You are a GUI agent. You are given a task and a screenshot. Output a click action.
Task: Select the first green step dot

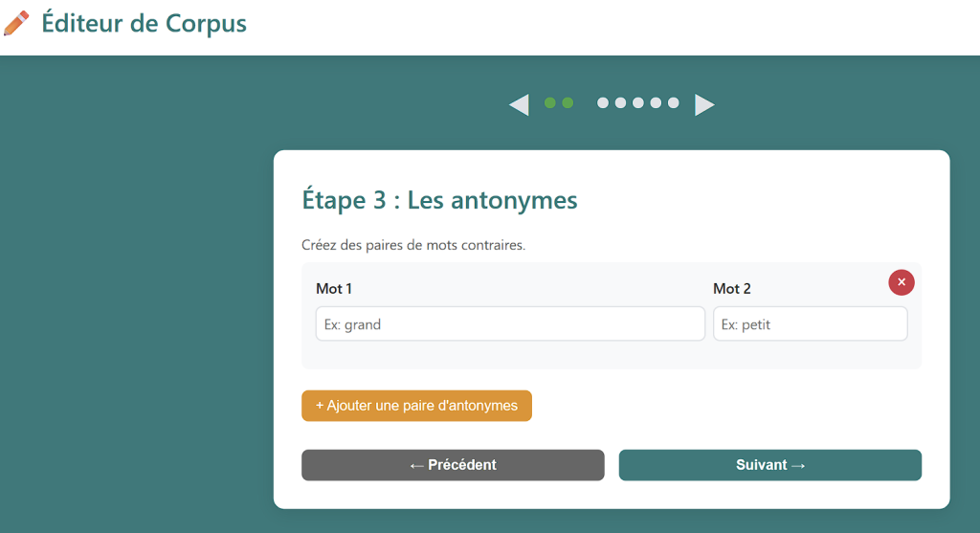click(x=550, y=103)
